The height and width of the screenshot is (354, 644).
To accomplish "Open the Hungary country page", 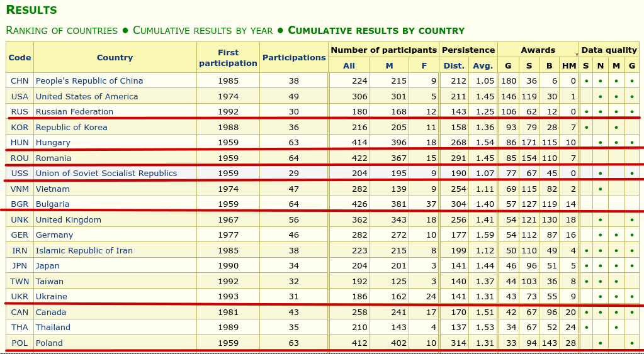I will click(x=53, y=143).
